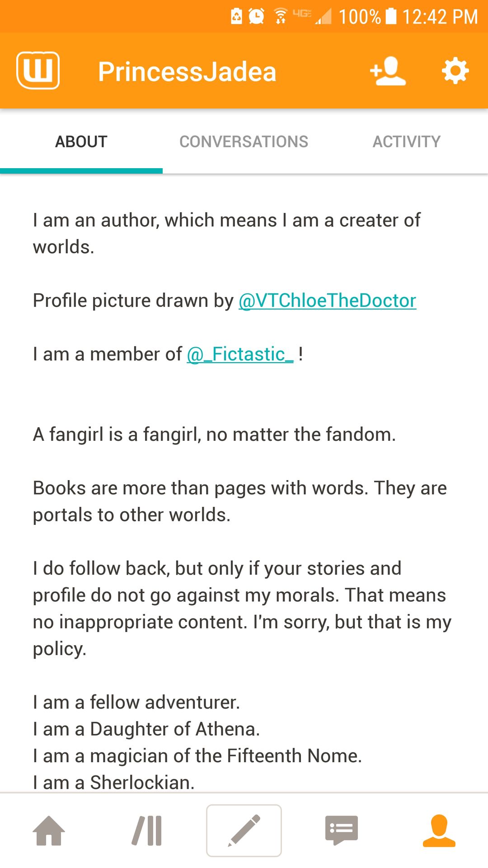
Task: Open the add-friend follow icon
Action: pos(388,71)
